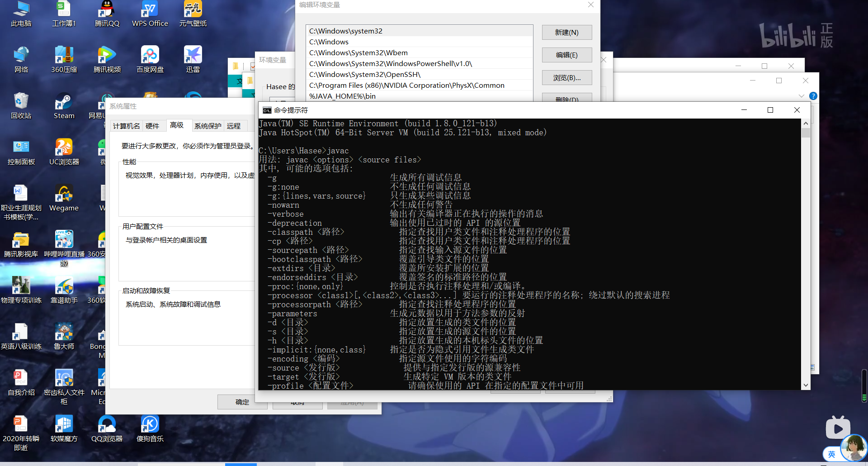
Task: Click the bilibili video player icon
Action: [x=838, y=427]
